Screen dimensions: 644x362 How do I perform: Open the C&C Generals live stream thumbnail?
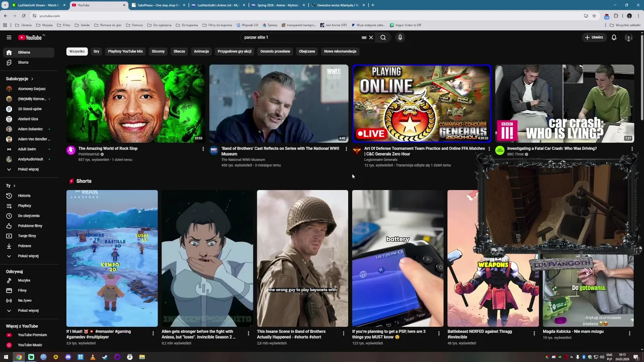point(422,104)
